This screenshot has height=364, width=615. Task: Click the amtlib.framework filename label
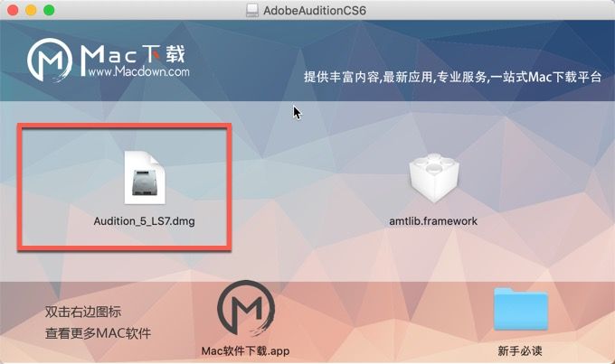point(433,221)
